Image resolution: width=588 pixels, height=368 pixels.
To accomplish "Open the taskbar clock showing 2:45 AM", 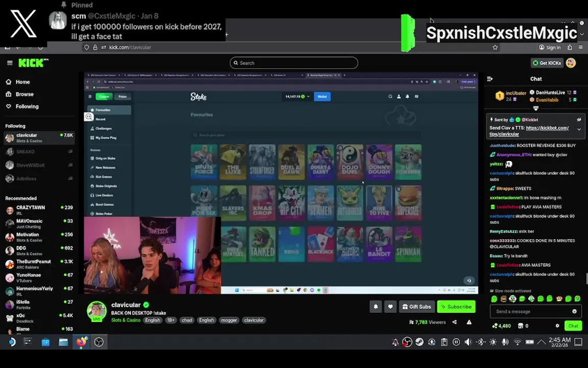I will [559, 342].
